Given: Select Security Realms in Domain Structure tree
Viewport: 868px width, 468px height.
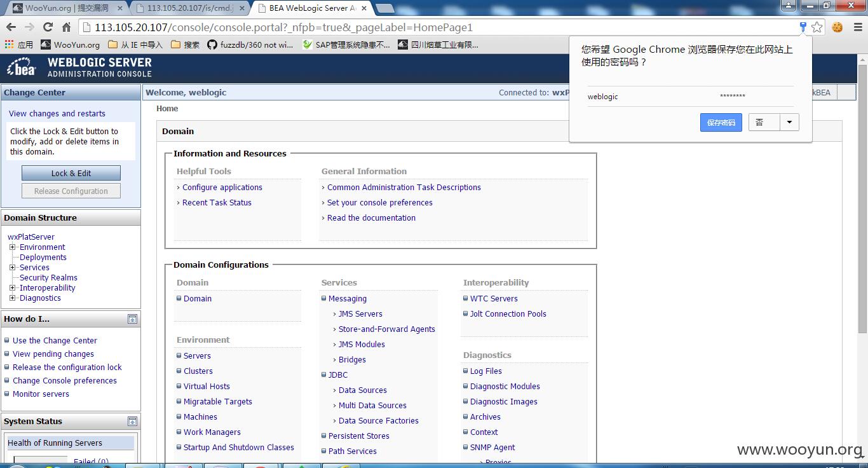Looking at the screenshot, I should [48, 278].
